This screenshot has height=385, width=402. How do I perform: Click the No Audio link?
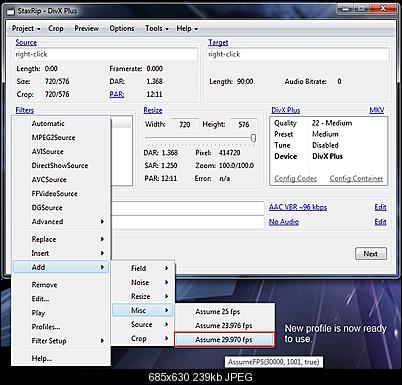tap(284, 222)
